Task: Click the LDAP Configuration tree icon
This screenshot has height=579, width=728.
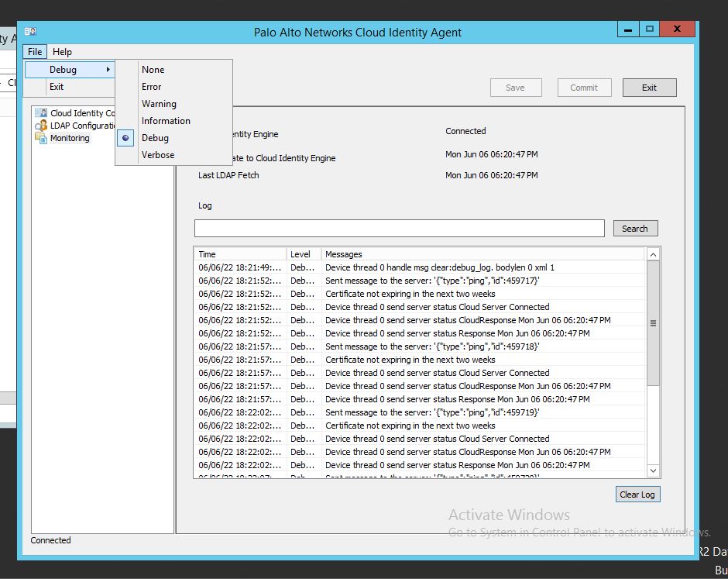Action: (41, 126)
